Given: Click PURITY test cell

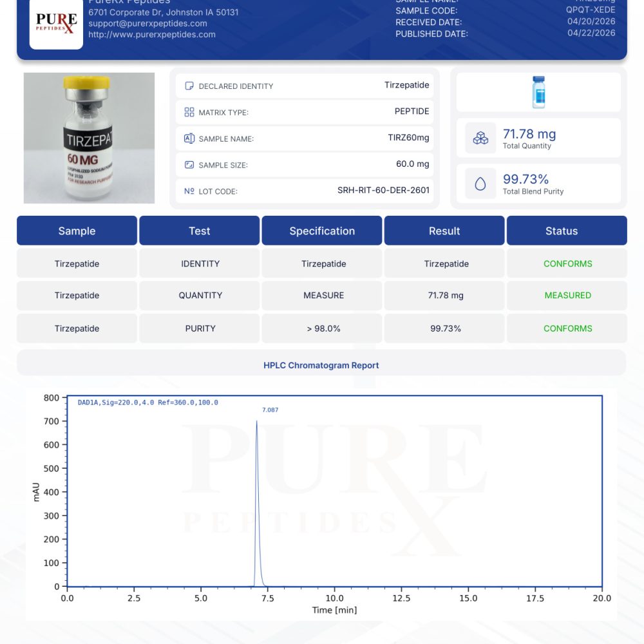Looking at the screenshot, I should pyautogui.click(x=199, y=328).
